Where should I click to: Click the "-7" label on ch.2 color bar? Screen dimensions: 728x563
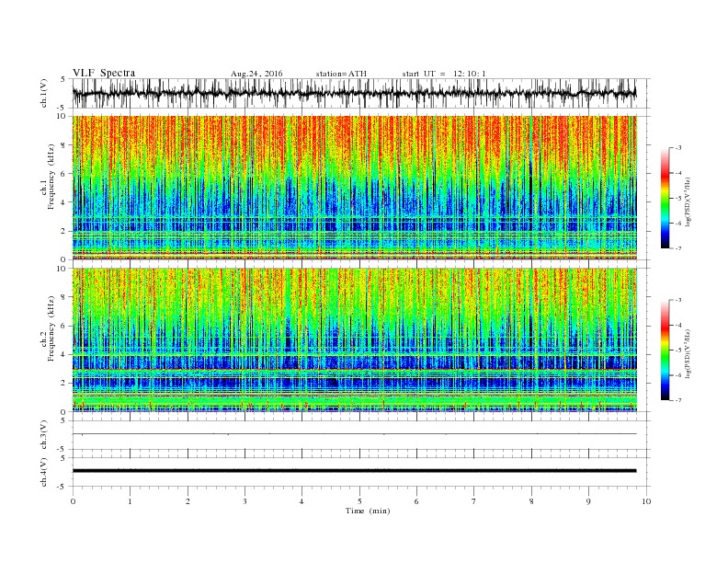(x=677, y=400)
